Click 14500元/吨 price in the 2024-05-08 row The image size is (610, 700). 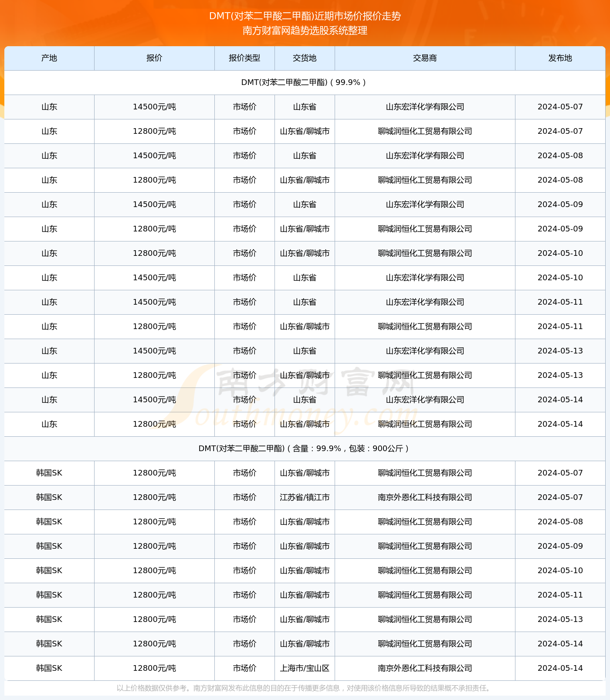pos(154,156)
